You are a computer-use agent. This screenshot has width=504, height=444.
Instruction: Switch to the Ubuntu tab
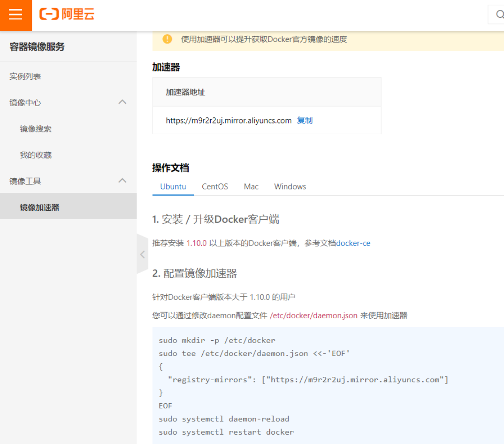pyautogui.click(x=173, y=187)
